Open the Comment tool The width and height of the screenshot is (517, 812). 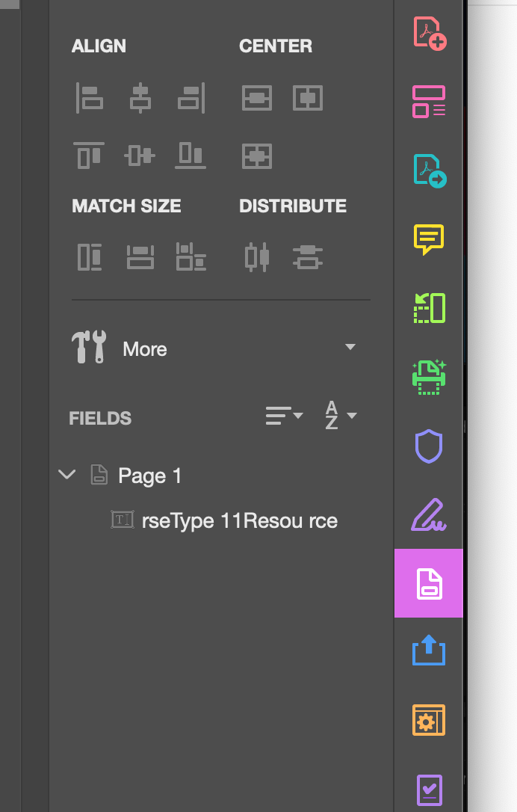tap(428, 239)
